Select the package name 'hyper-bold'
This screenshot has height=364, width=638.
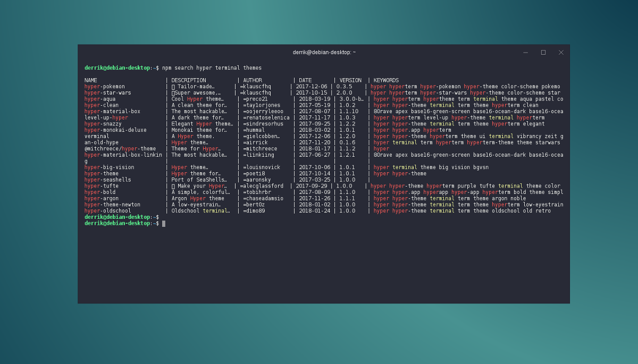[100, 192]
